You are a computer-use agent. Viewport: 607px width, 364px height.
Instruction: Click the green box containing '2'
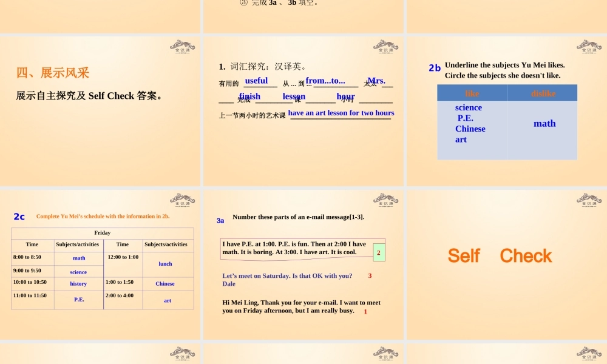tap(379, 252)
